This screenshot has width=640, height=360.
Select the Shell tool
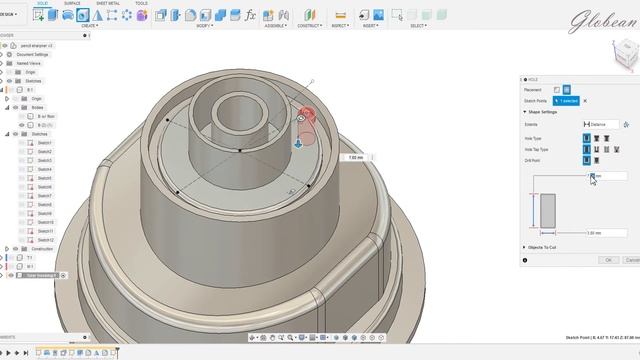(205, 15)
